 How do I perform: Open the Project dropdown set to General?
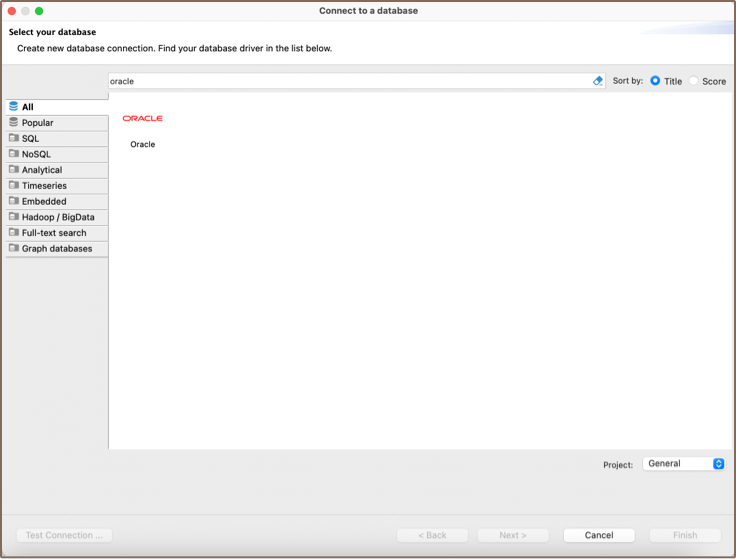[x=683, y=464]
